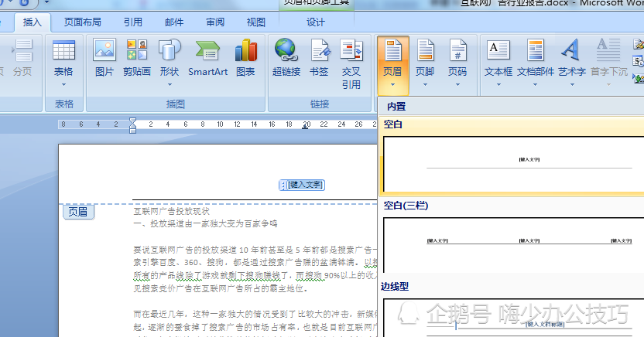Open the 引用 references tab

(133, 22)
